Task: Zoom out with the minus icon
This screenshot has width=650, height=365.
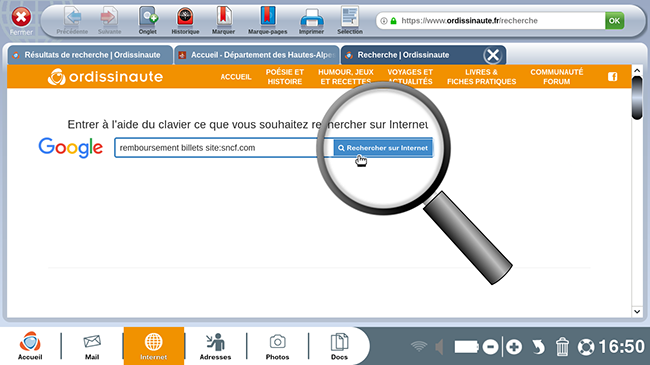Action: pos(490,347)
